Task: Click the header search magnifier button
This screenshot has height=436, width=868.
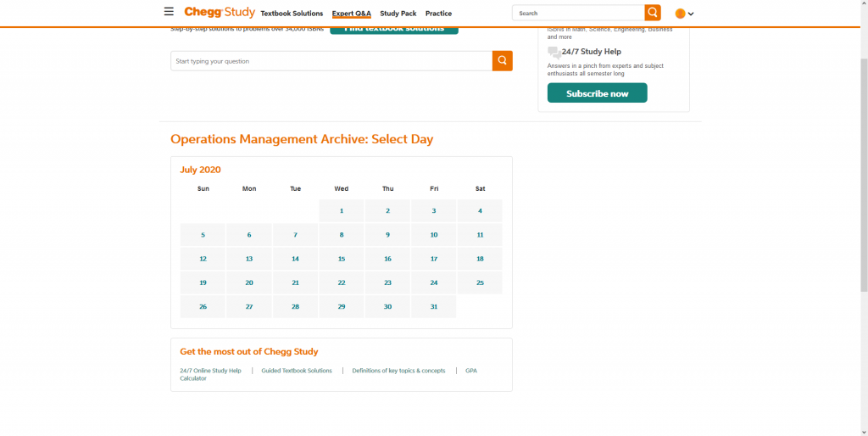Action: [652, 13]
